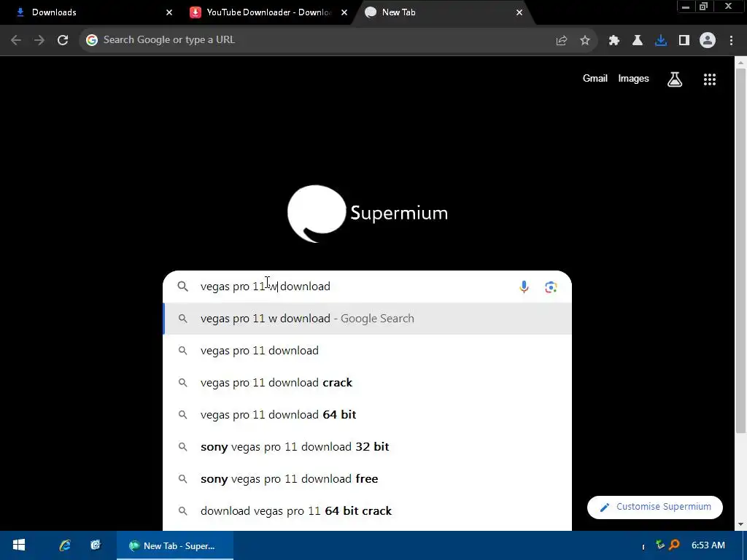Click Customise Supermium button
This screenshot has width=747, height=560.
[655, 507]
